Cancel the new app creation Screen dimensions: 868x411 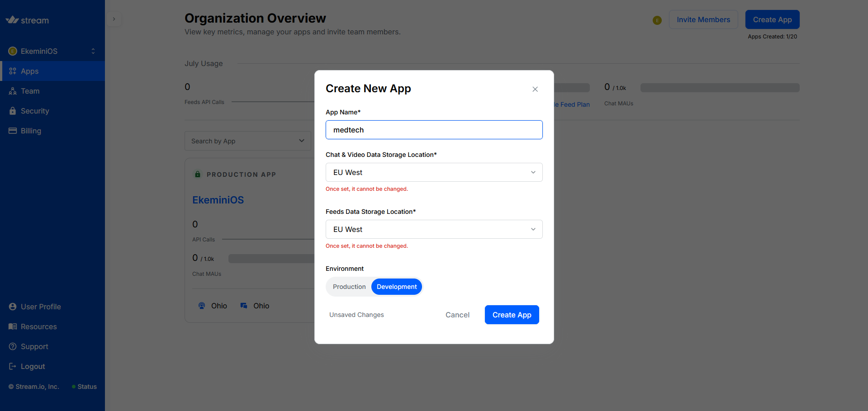(457, 315)
